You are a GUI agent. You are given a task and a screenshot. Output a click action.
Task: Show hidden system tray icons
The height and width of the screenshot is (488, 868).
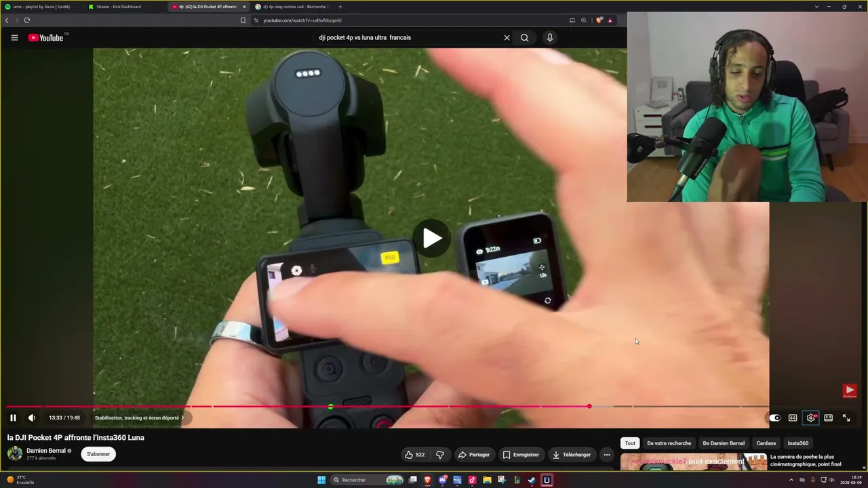791,480
